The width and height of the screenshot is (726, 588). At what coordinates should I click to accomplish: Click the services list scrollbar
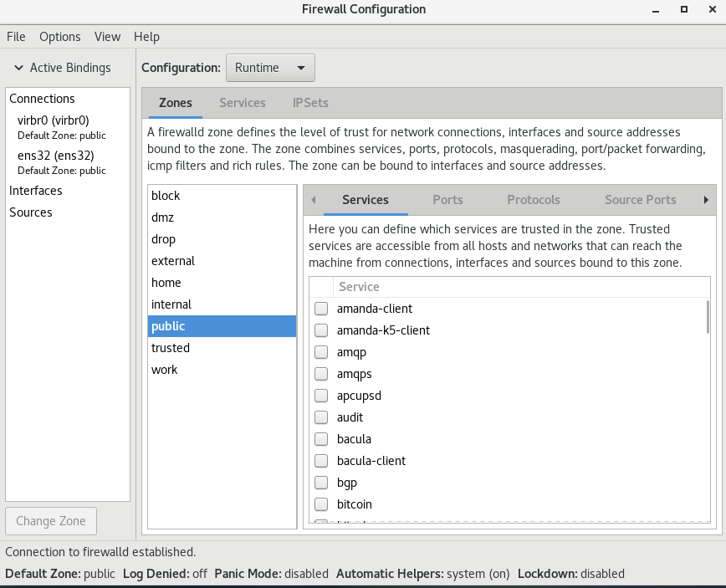click(708, 317)
